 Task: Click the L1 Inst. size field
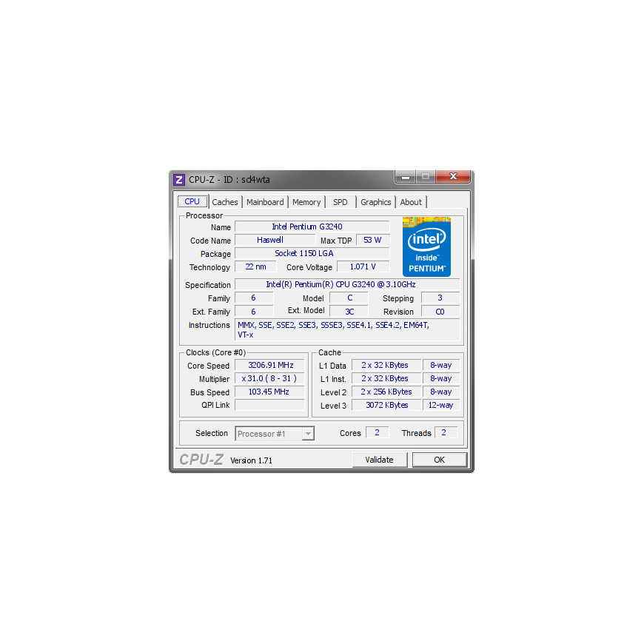click(x=386, y=378)
